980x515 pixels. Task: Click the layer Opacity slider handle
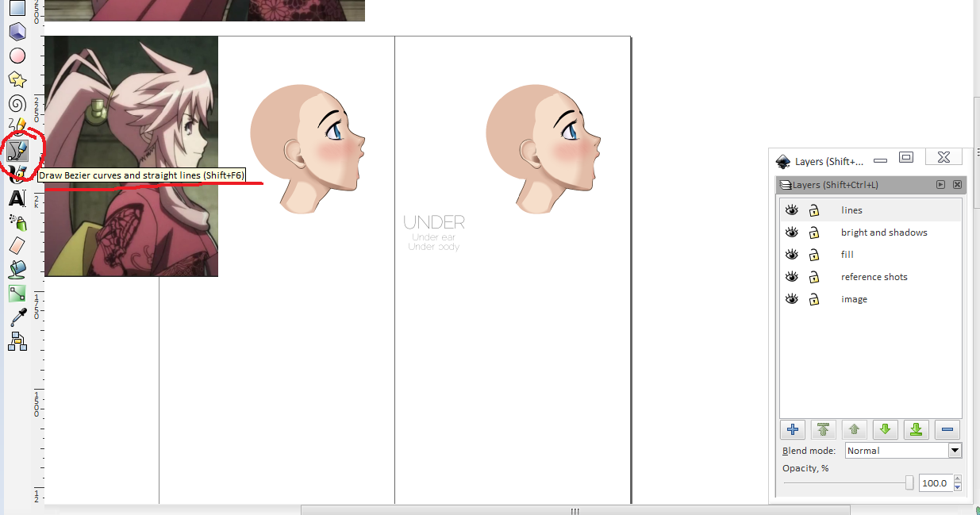tap(909, 483)
